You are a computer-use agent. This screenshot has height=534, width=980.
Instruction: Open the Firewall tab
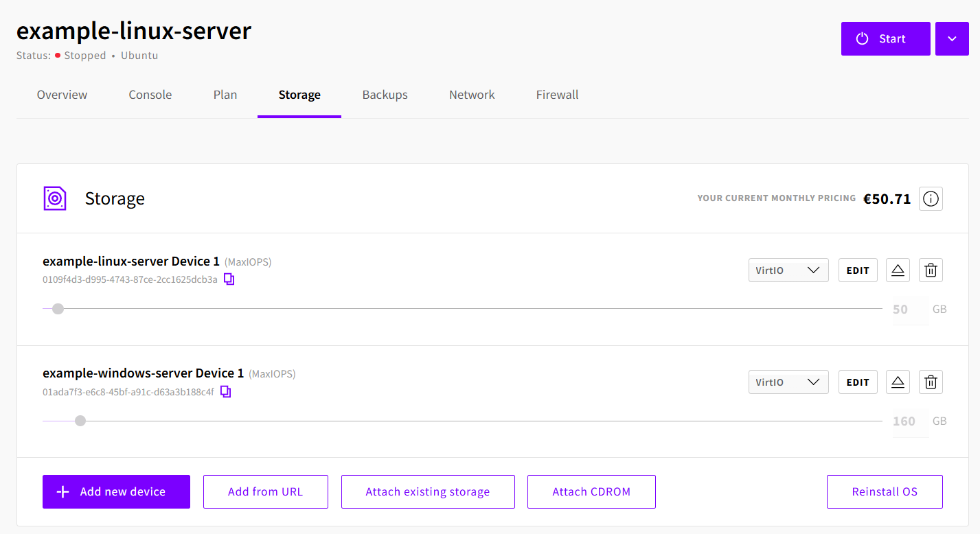coord(557,95)
